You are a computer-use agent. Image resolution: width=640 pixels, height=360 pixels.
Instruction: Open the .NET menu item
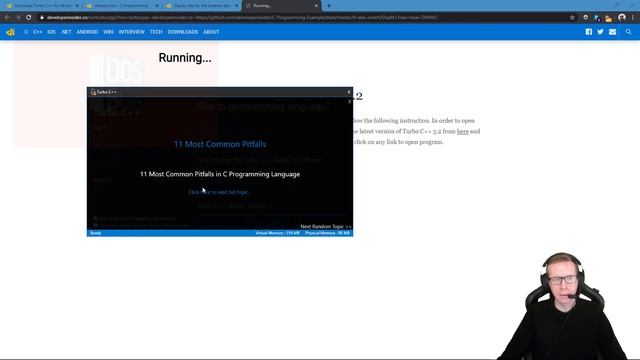(x=66, y=32)
